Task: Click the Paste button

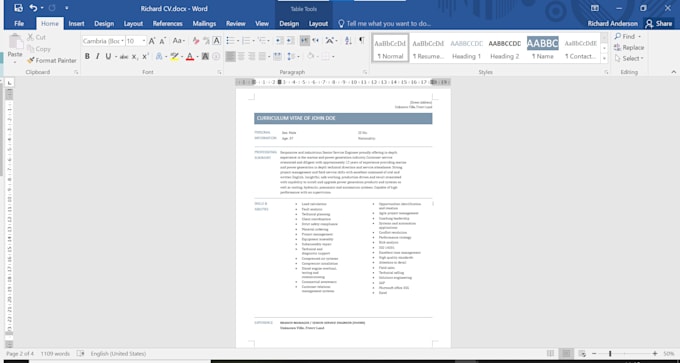Action: click(15, 47)
